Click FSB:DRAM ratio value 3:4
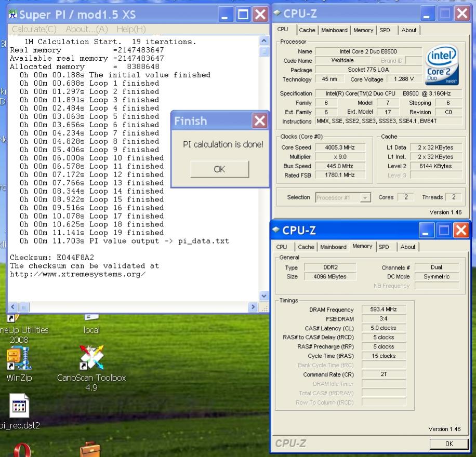Viewport: 476px width, 457px height. click(384, 319)
